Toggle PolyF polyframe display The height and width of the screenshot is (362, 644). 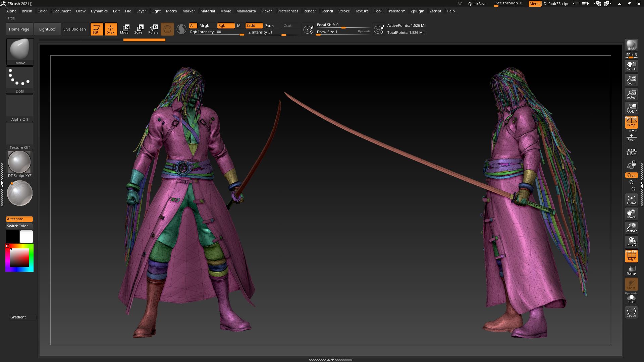(631, 256)
